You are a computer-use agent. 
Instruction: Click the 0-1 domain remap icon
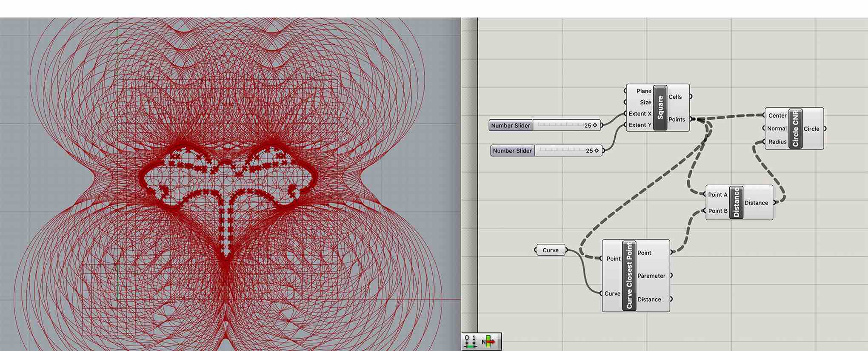point(470,341)
